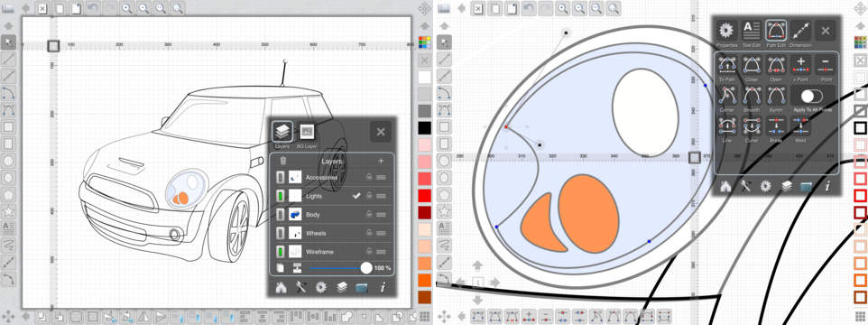Toggle visibility of Body layer
This screenshot has width=868, height=325.
(281, 215)
